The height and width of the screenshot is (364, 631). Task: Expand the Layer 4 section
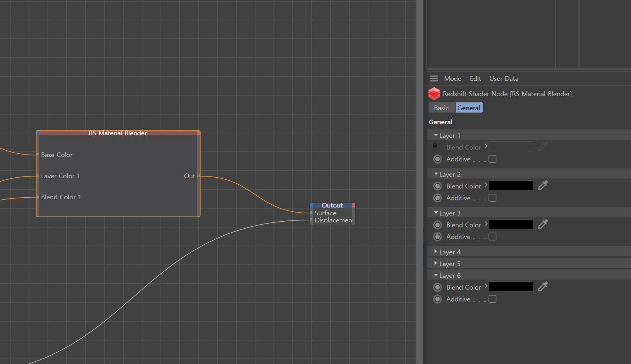436,251
